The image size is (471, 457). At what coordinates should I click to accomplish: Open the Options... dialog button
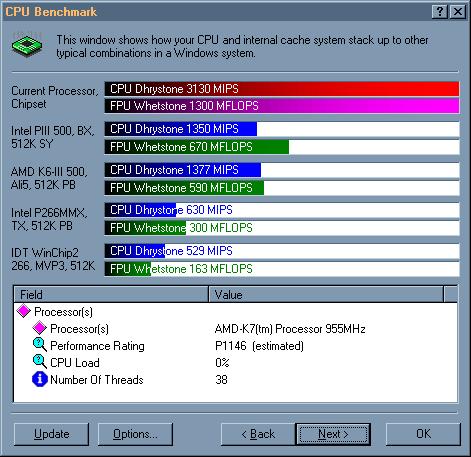point(135,434)
